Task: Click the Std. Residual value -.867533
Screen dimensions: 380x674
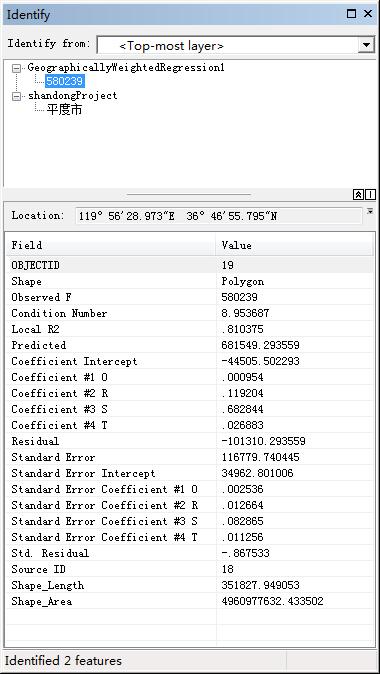Action: 245,553
